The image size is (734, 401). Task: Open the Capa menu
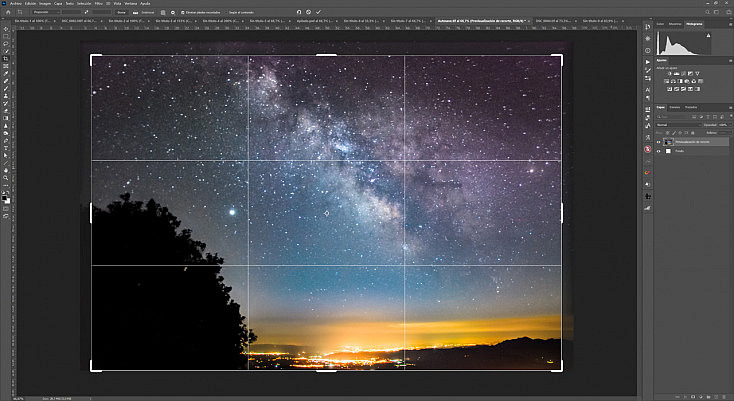[x=58, y=3]
